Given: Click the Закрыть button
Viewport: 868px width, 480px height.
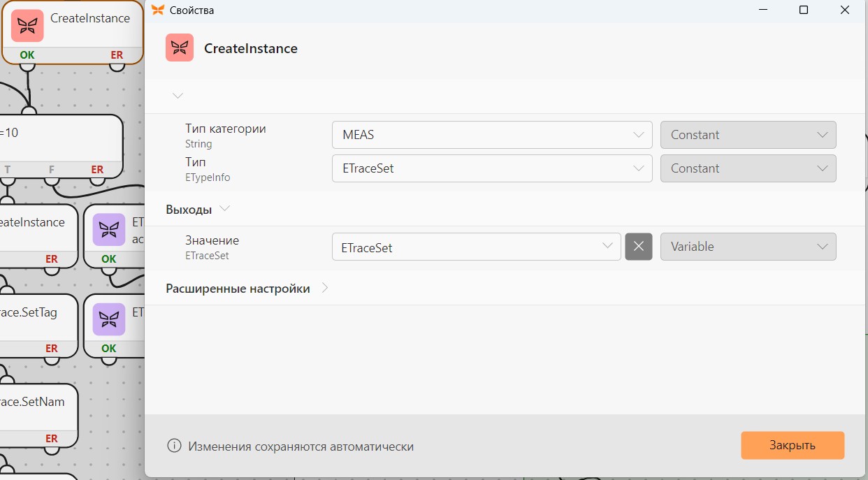Looking at the screenshot, I should pos(793,445).
